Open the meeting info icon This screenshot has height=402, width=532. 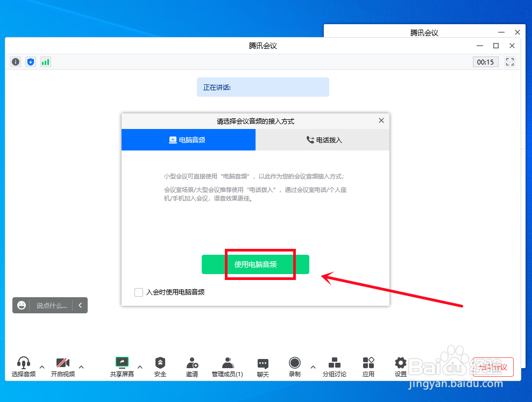click(16, 62)
